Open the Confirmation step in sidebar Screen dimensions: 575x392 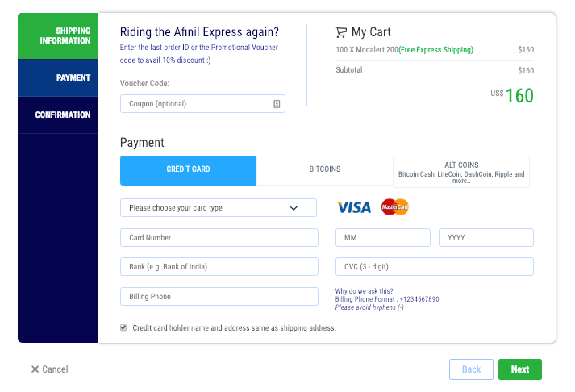[58, 115]
